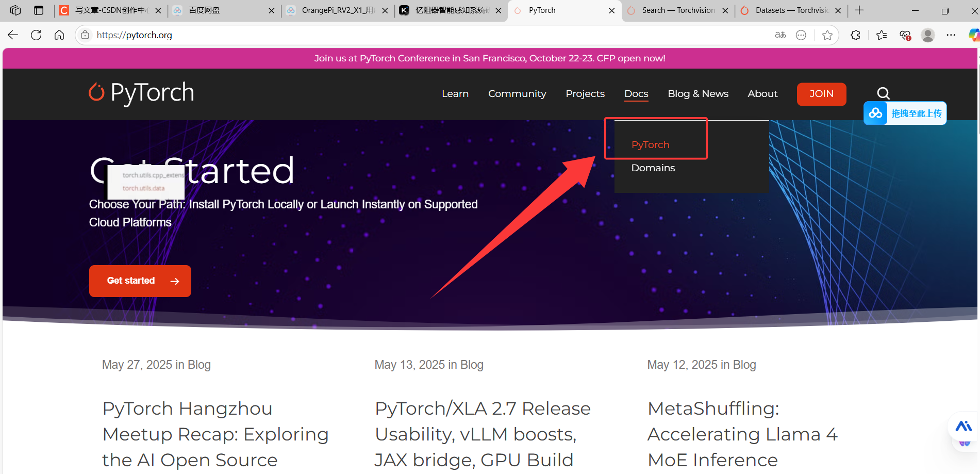Open the About navigation menu
This screenshot has width=980, height=474.
tap(762, 94)
